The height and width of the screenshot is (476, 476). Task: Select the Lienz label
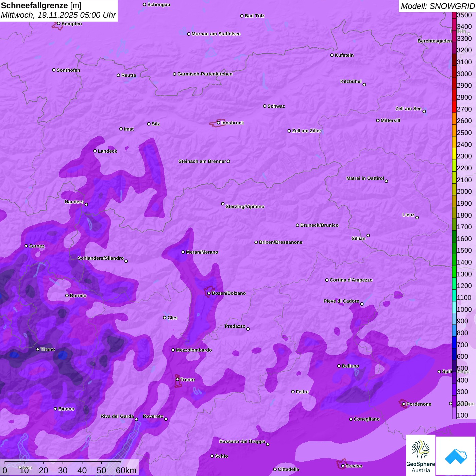coord(408,215)
